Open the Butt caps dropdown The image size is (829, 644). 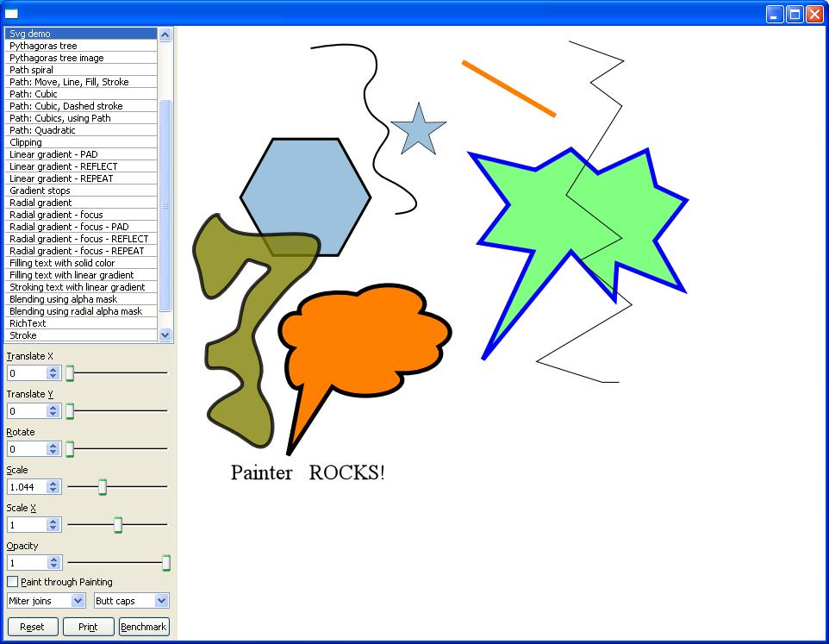[x=131, y=601]
